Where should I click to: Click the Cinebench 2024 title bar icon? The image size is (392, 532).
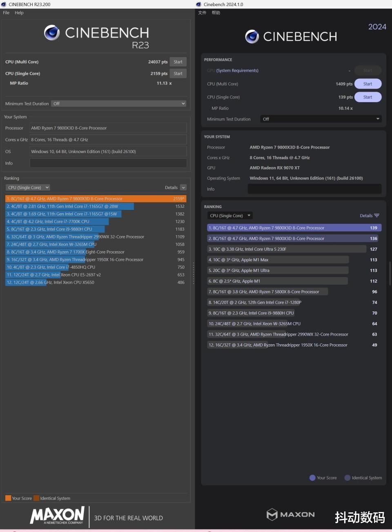[199, 4]
